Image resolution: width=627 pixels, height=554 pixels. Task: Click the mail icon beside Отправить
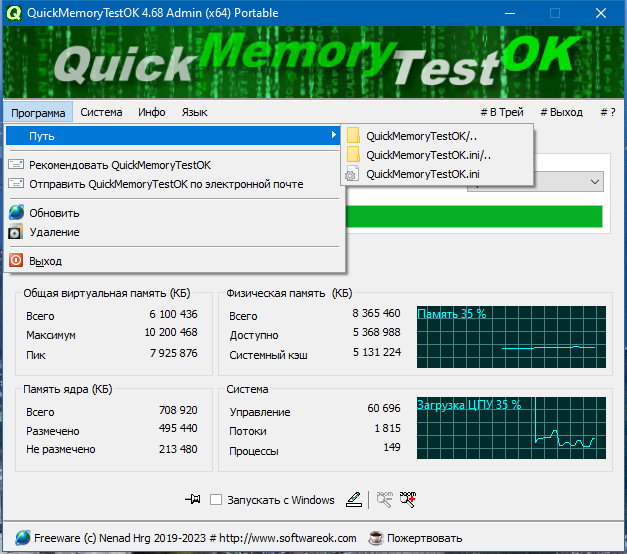coord(16,184)
